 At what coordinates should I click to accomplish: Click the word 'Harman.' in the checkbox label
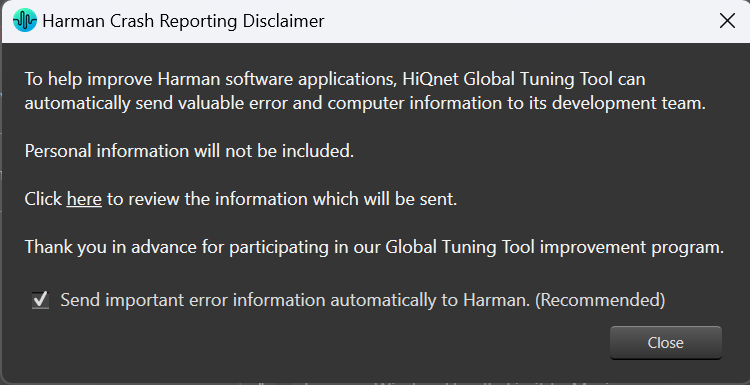point(496,300)
